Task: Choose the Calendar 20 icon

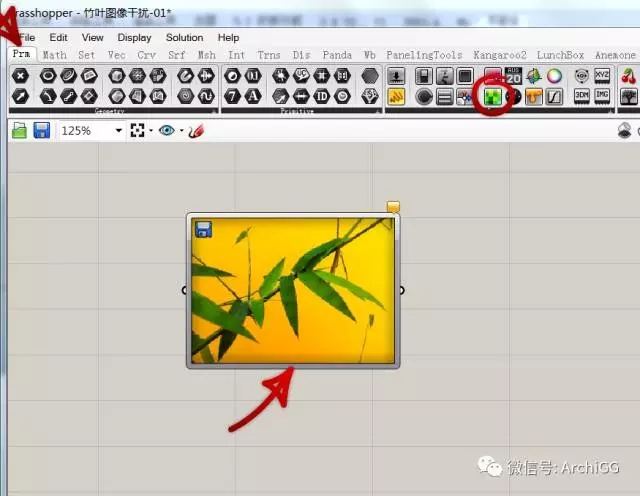Action: pyautogui.click(x=513, y=76)
